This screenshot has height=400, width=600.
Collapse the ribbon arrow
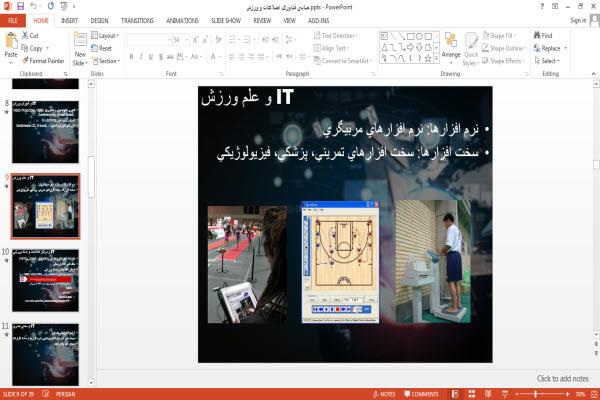click(x=593, y=73)
